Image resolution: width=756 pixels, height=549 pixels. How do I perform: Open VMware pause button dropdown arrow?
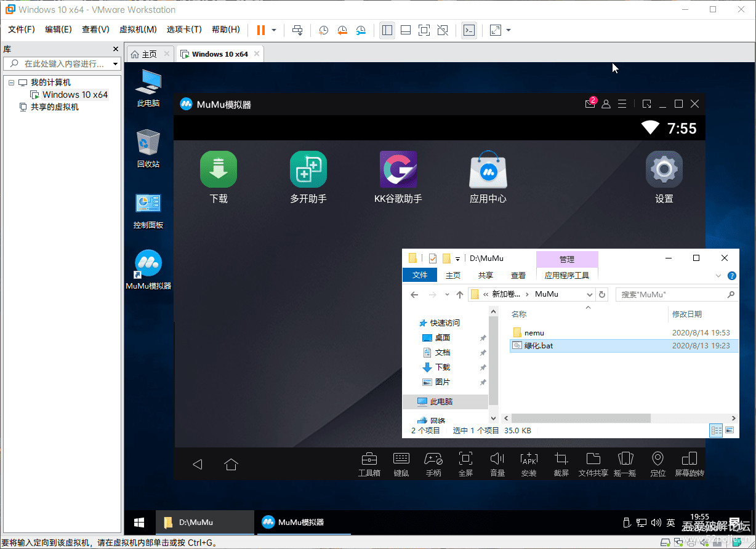pos(274,30)
